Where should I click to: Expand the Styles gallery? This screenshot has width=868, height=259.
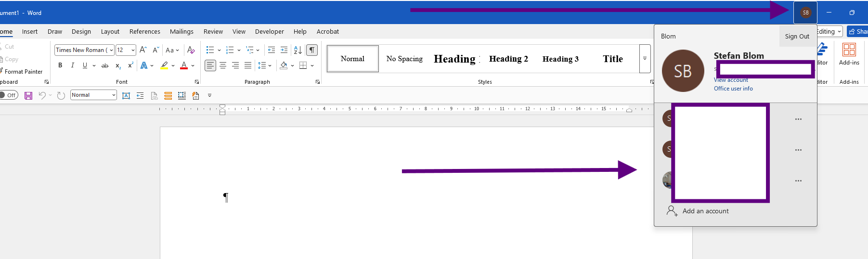pos(645,59)
